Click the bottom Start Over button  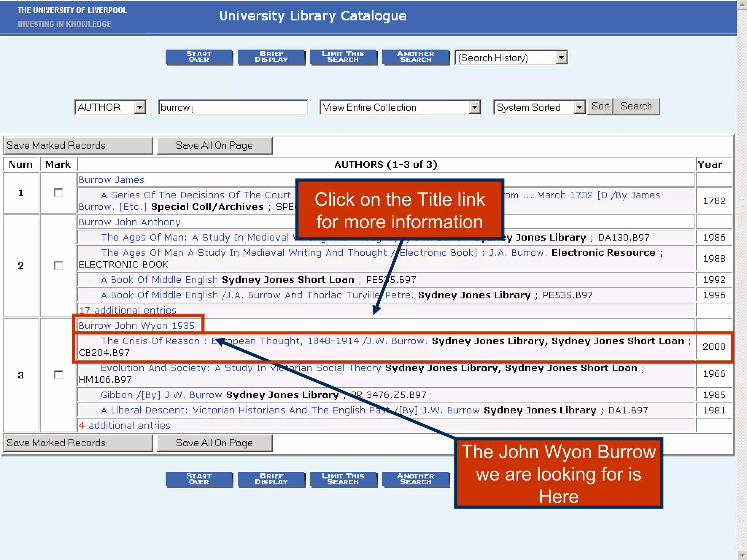click(x=199, y=479)
